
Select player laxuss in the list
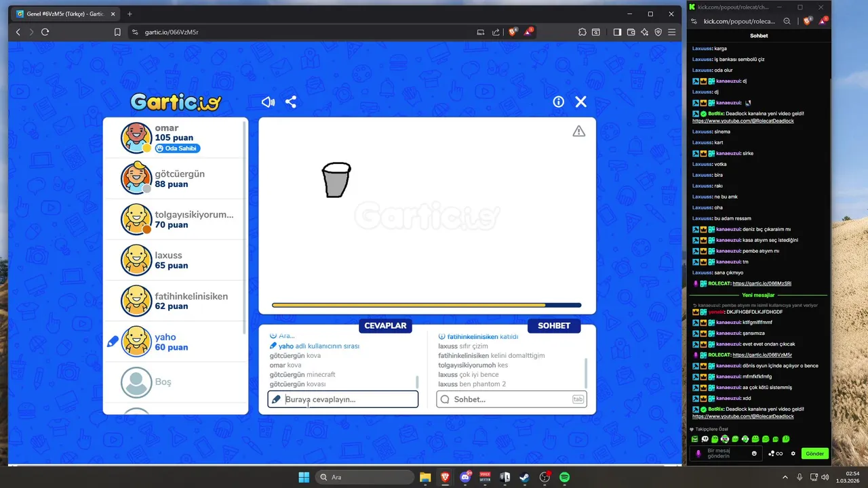click(x=175, y=260)
